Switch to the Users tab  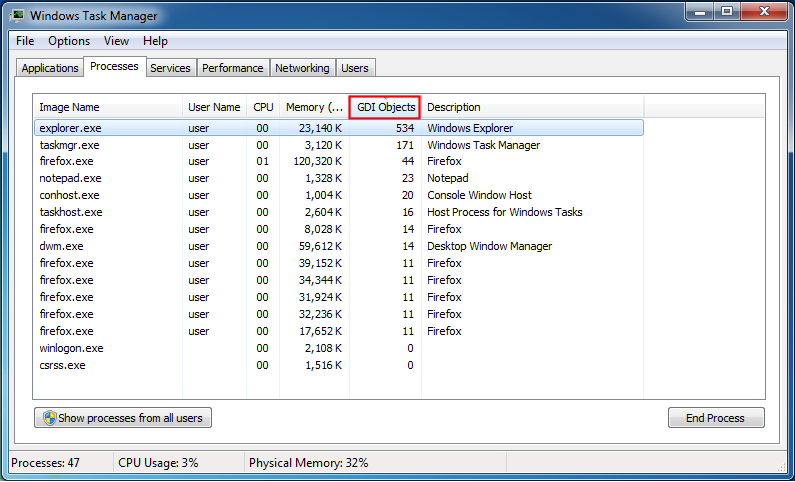[x=355, y=68]
